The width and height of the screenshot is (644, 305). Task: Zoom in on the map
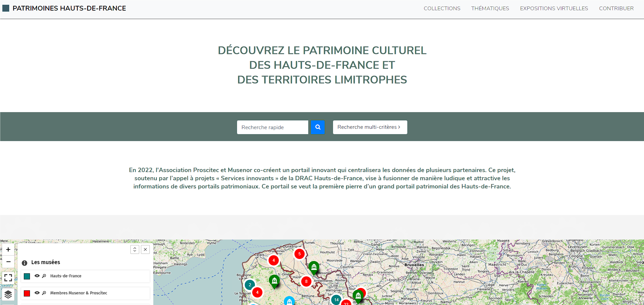pos(8,249)
